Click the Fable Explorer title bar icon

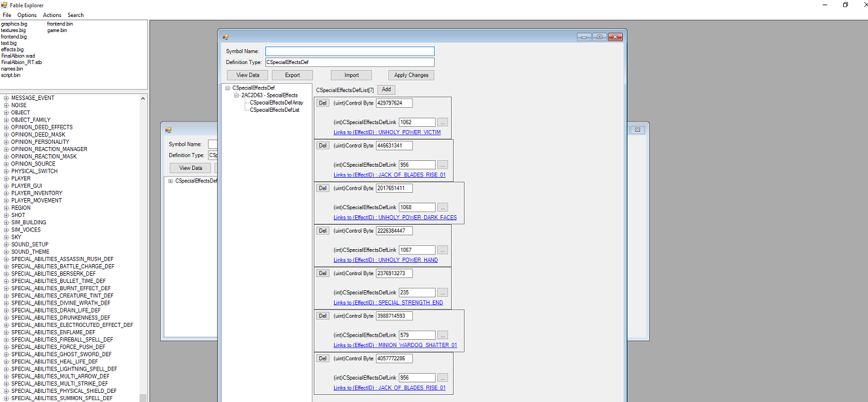[x=5, y=5]
